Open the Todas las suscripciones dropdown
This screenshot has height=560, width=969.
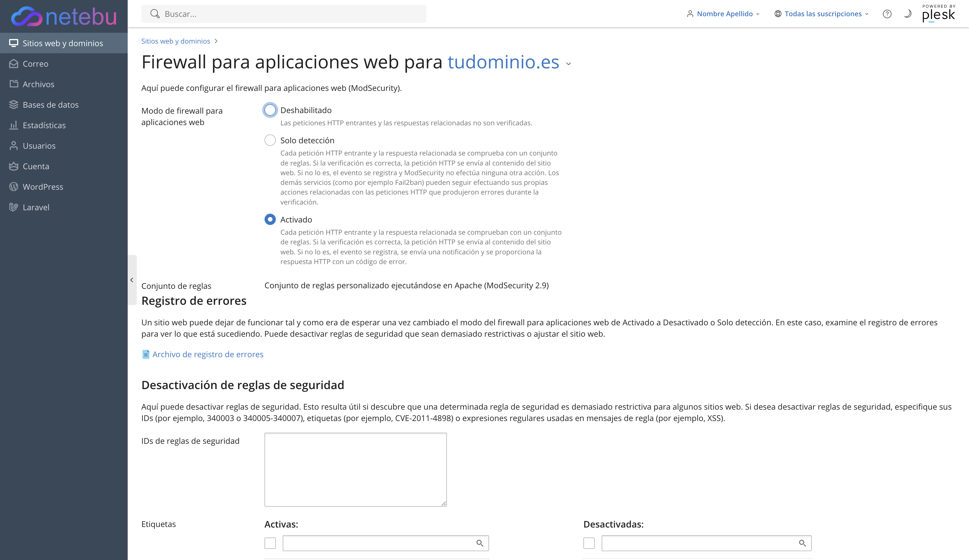822,14
